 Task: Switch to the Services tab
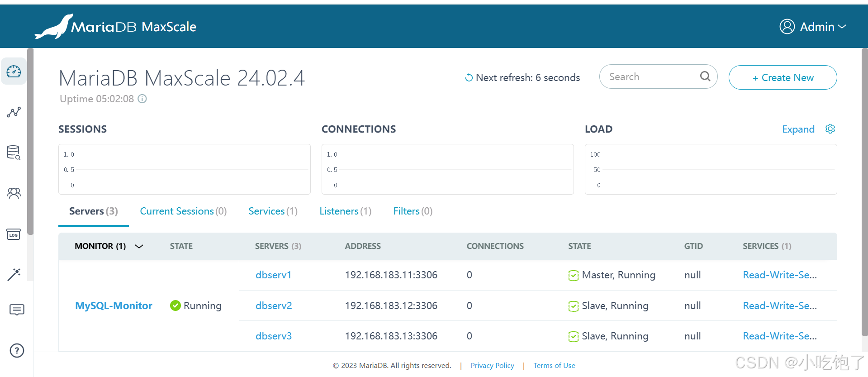(x=273, y=211)
